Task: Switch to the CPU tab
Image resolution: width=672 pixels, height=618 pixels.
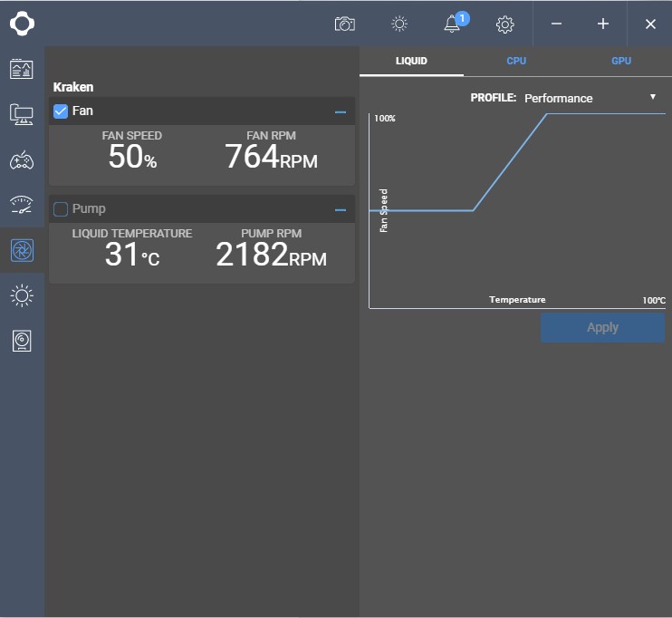Action: pyautogui.click(x=516, y=61)
